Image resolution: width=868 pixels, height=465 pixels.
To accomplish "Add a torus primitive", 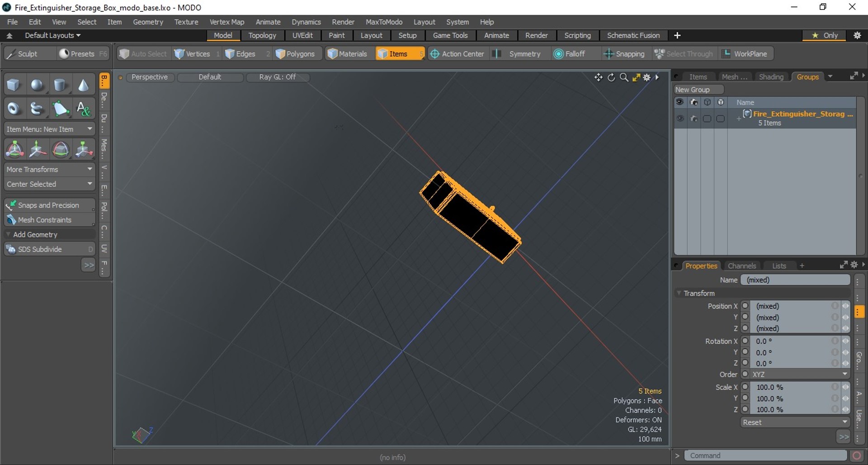I will 14,108.
